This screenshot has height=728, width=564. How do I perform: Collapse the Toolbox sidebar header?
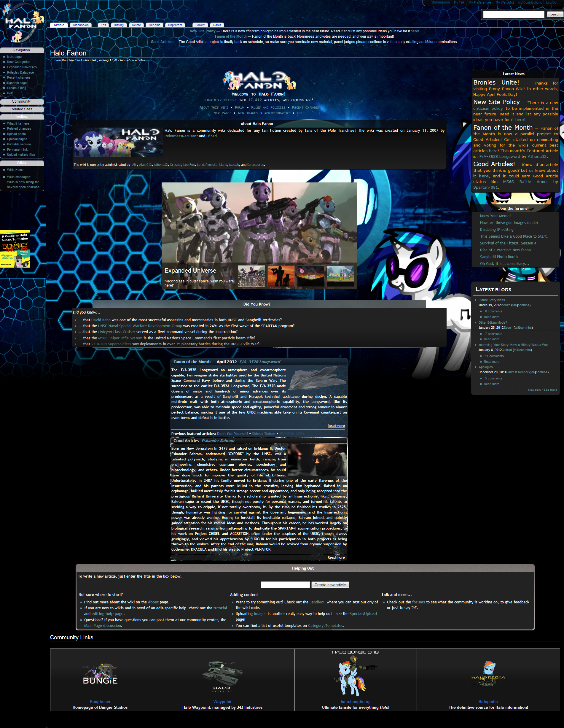tap(21, 117)
